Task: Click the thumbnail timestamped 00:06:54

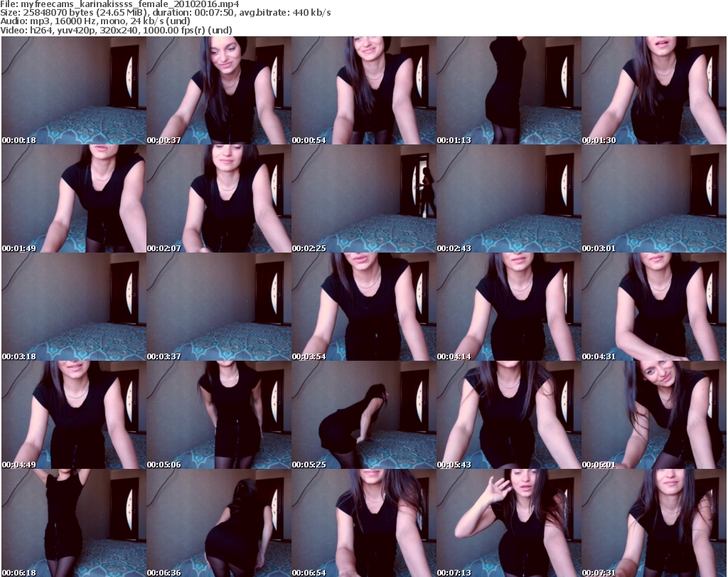Action: 364,523
